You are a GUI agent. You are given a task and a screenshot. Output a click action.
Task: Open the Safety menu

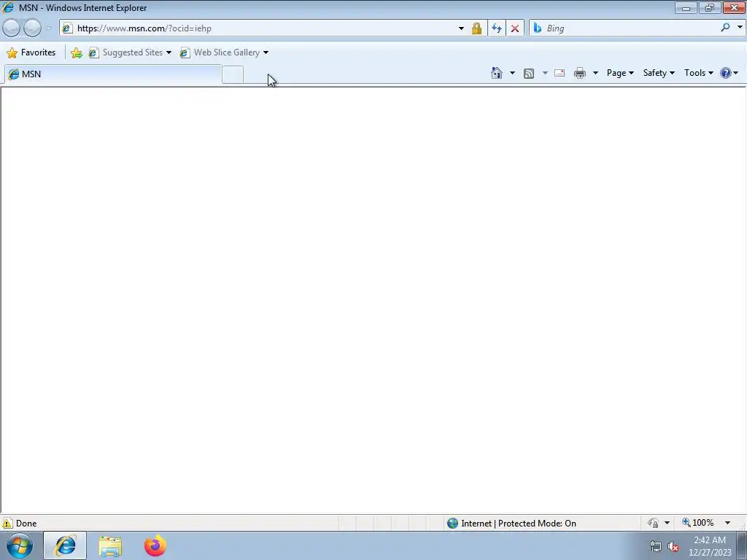point(659,73)
